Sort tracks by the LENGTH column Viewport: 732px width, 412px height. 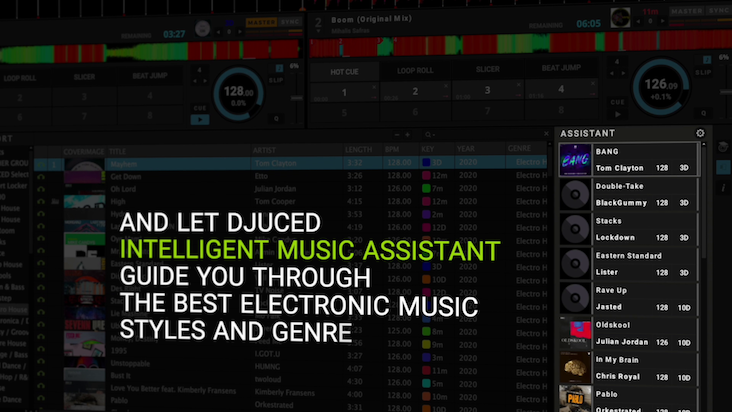coord(359,148)
